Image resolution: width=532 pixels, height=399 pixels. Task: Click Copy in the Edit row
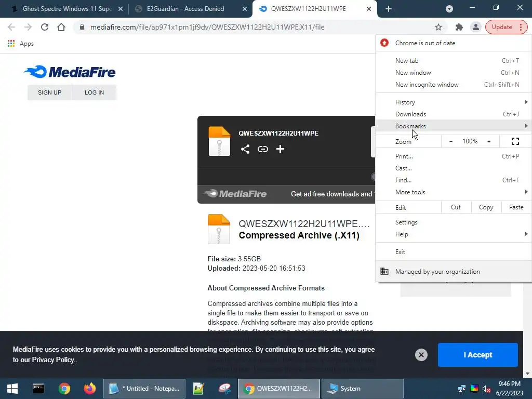click(x=486, y=207)
